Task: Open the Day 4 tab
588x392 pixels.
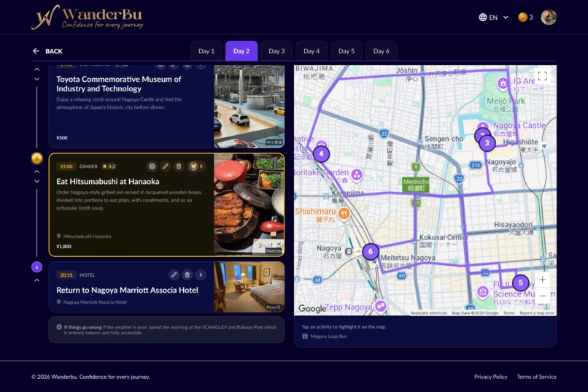Action: point(312,51)
